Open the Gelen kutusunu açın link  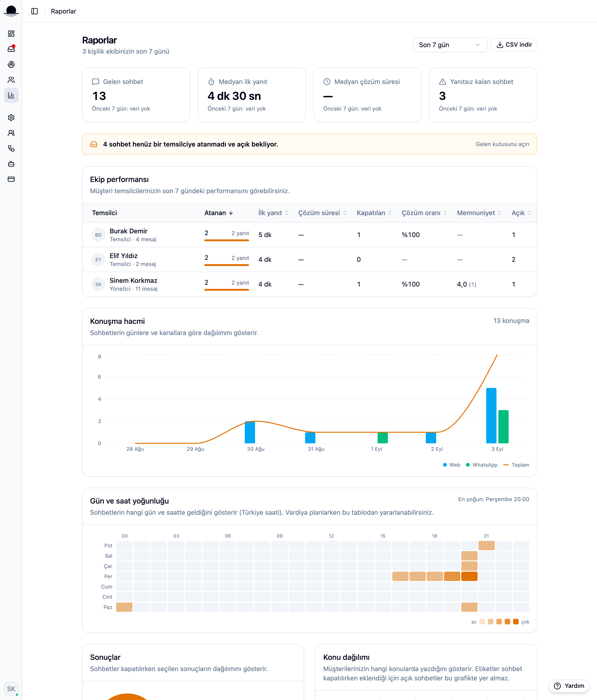point(503,144)
